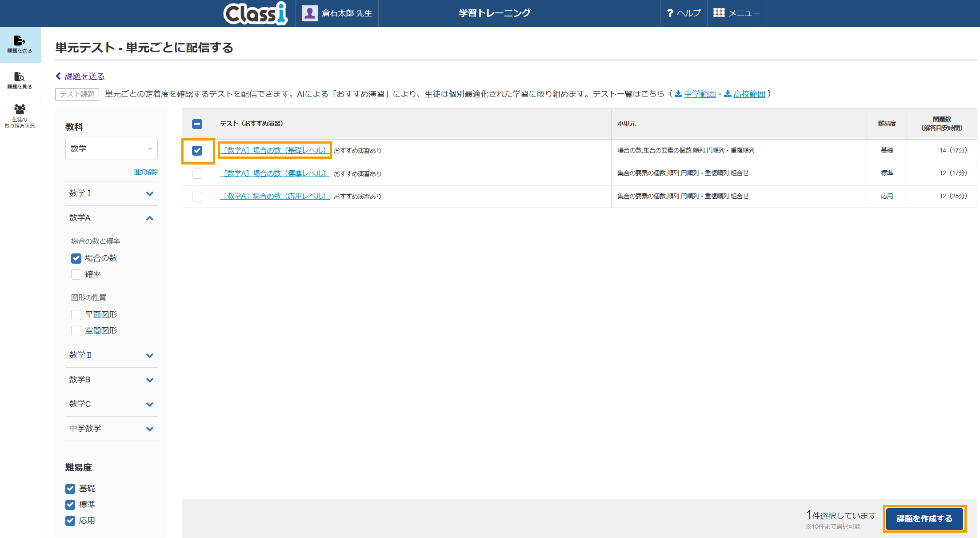Image resolution: width=980 pixels, height=538 pixels.
Task: Expand the 数学B section
Action: 112,380
